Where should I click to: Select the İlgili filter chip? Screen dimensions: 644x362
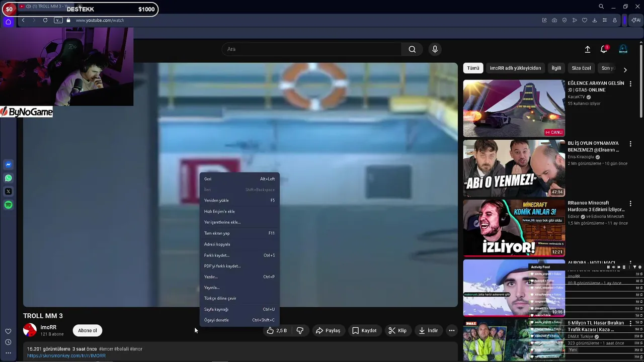(556, 68)
